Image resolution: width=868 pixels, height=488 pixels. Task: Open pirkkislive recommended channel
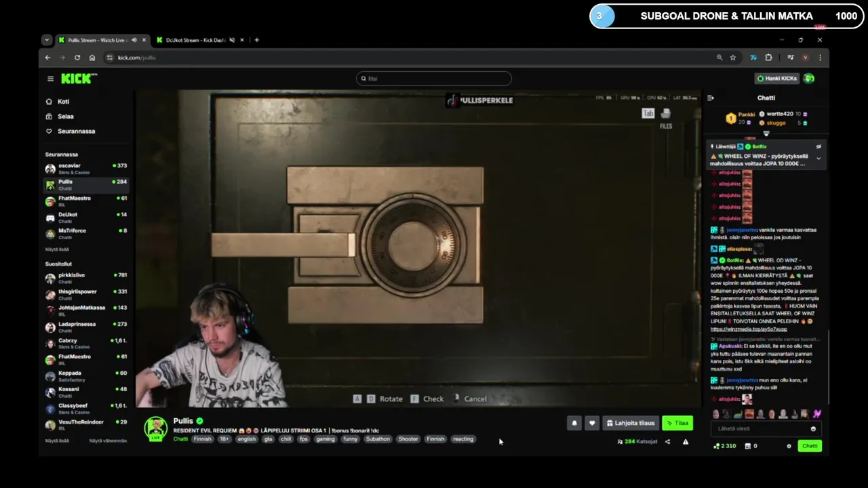[x=86, y=278]
